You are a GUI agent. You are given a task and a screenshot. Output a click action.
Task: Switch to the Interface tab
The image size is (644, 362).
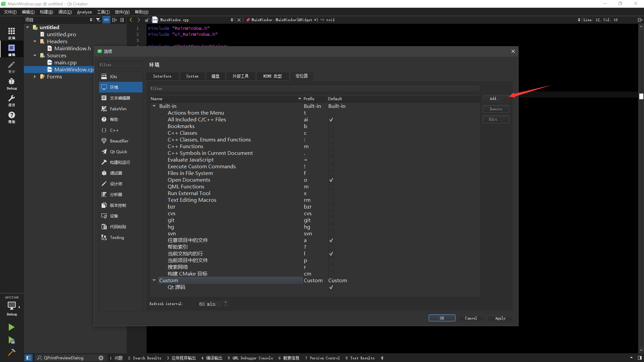(162, 76)
